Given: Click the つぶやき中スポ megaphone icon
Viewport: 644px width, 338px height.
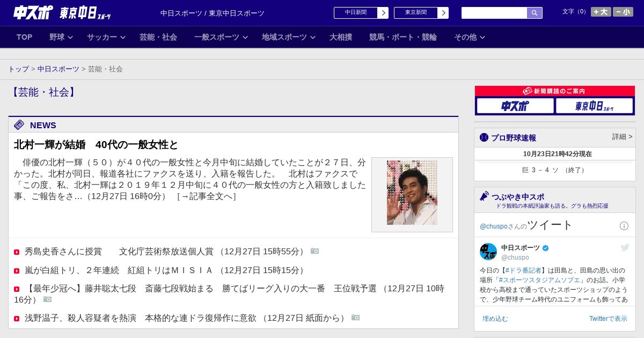Looking at the screenshot, I should point(485,196).
